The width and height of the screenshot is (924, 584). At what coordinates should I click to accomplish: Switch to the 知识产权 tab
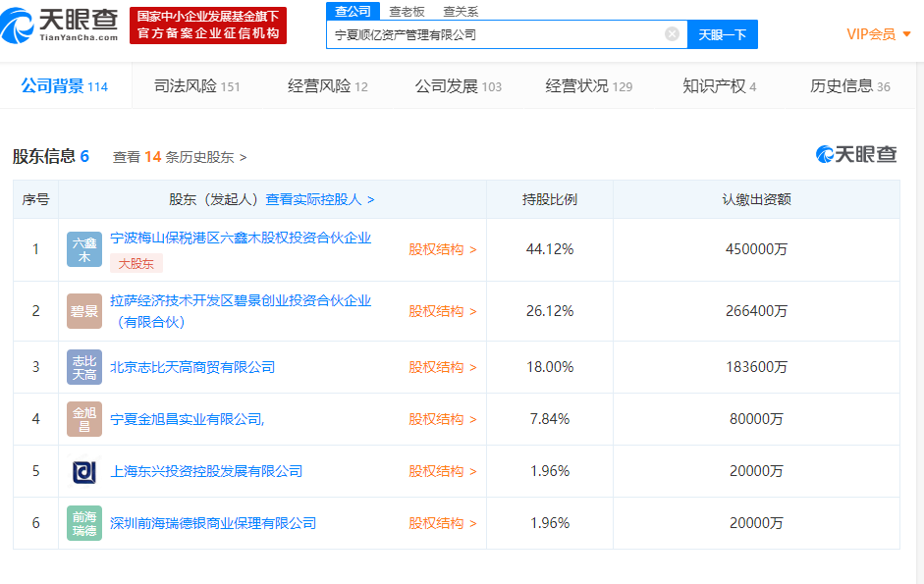pos(720,86)
